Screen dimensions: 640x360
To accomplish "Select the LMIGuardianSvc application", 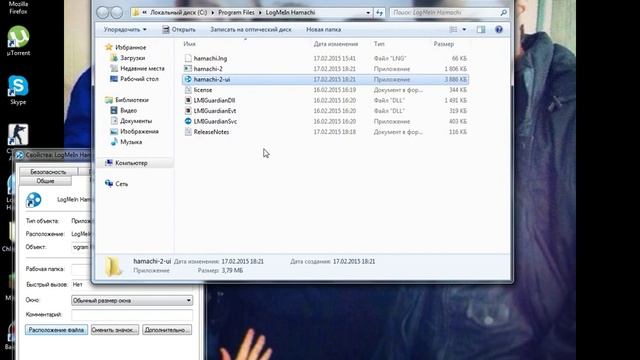I will click(215, 122).
